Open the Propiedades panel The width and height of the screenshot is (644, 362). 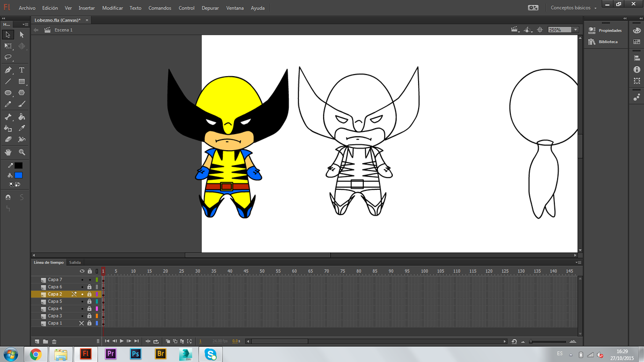click(605, 31)
